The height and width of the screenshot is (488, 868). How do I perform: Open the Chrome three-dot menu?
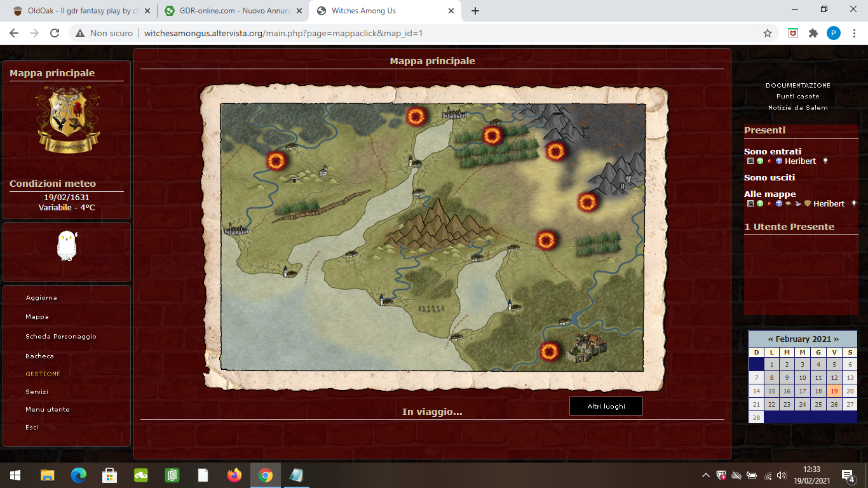click(x=854, y=33)
